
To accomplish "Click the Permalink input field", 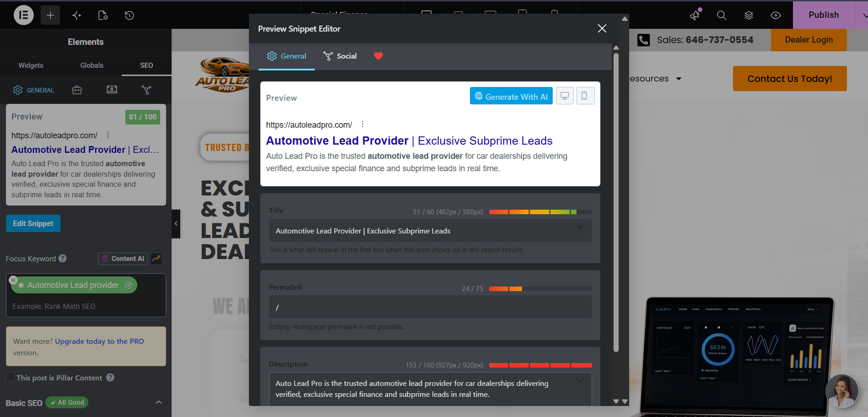I will point(430,307).
